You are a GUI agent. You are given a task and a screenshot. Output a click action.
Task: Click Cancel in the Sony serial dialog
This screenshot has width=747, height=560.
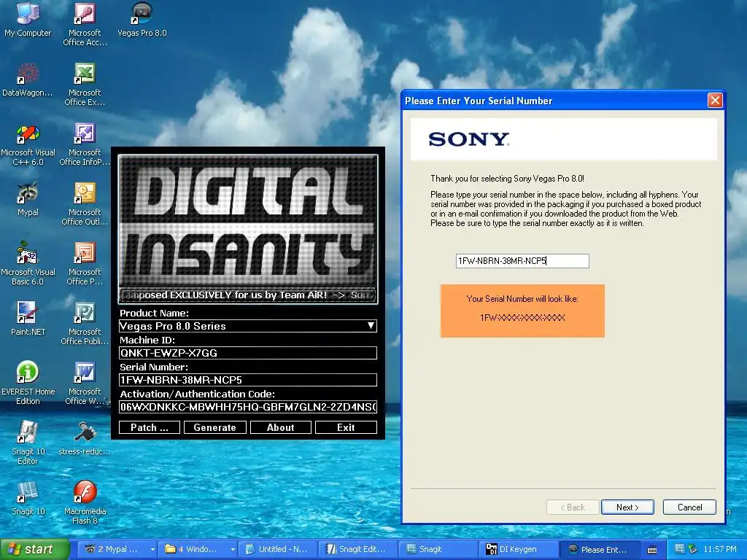click(x=689, y=507)
